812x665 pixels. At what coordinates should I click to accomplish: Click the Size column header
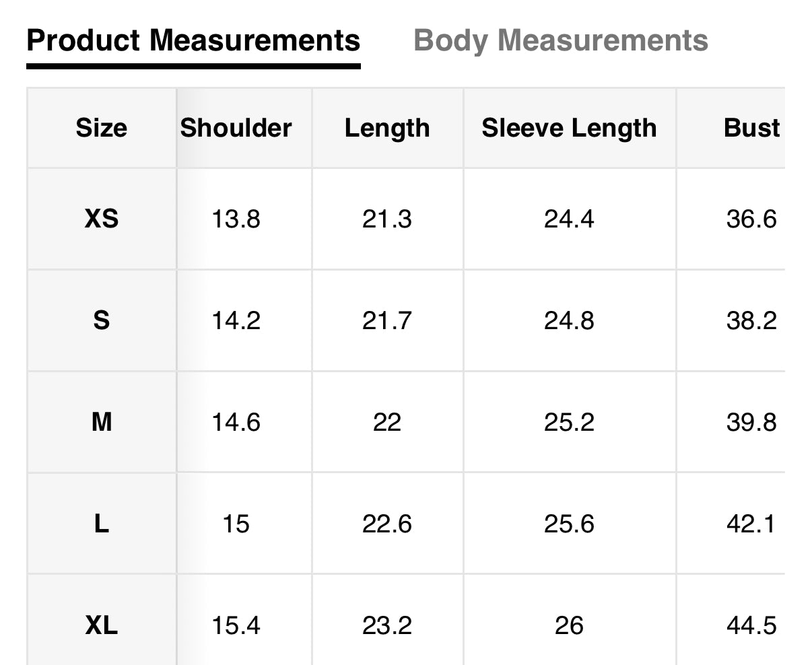point(102,128)
